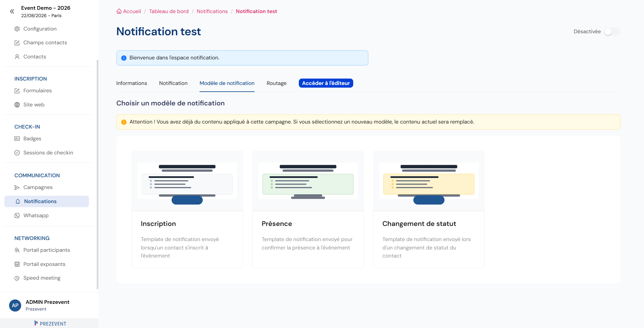Select Notifications in sidebar
The image size is (644, 328).
(x=47, y=201)
